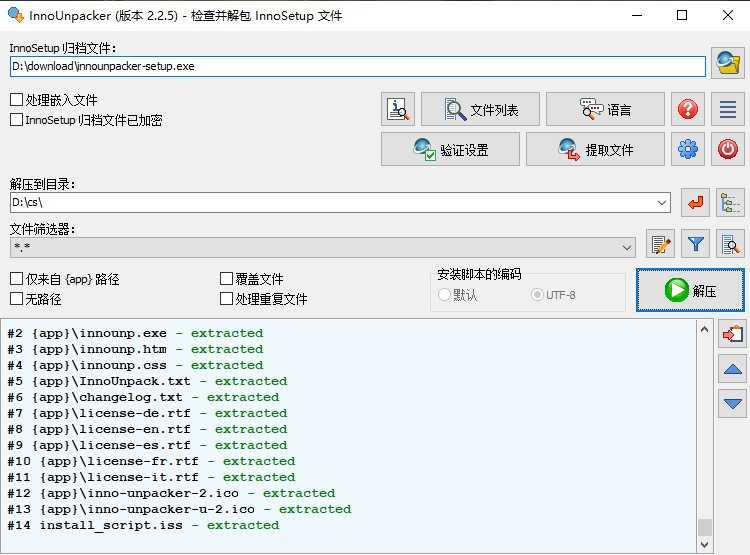Apply filter using the blue funnel icon

click(695, 243)
